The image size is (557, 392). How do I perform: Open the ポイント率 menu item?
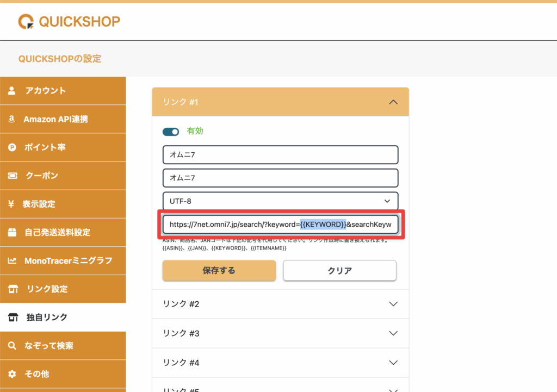tap(63, 147)
